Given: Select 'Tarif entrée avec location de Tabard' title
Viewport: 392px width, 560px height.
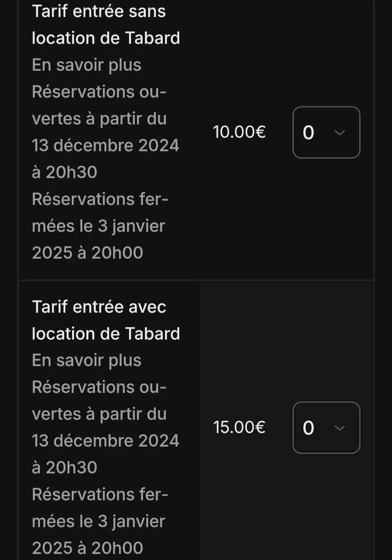Looking at the screenshot, I should [x=106, y=320].
